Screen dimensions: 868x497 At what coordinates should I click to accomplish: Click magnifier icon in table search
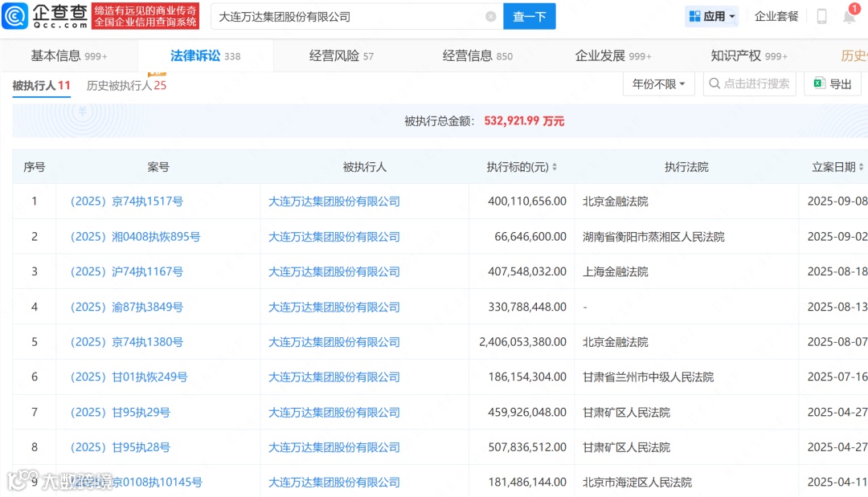tap(714, 84)
